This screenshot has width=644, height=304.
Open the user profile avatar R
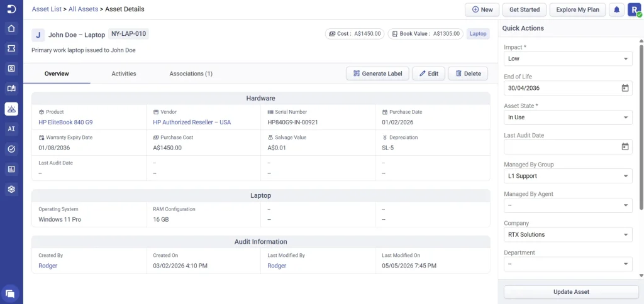pos(634,9)
